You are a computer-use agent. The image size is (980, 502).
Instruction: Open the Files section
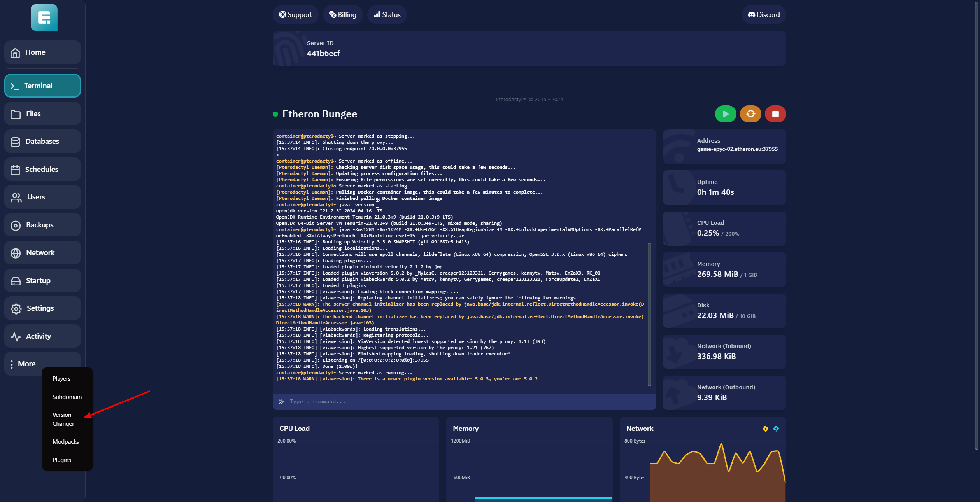[x=42, y=114]
